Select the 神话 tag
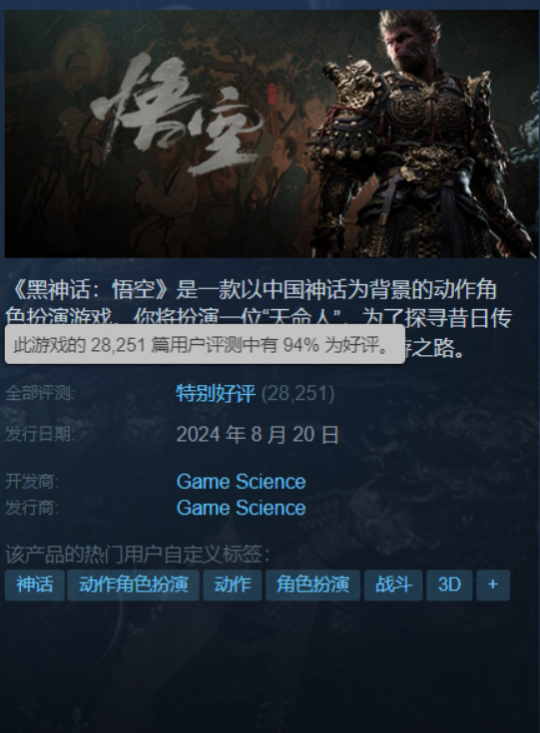The height and width of the screenshot is (733, 540). 35,584
